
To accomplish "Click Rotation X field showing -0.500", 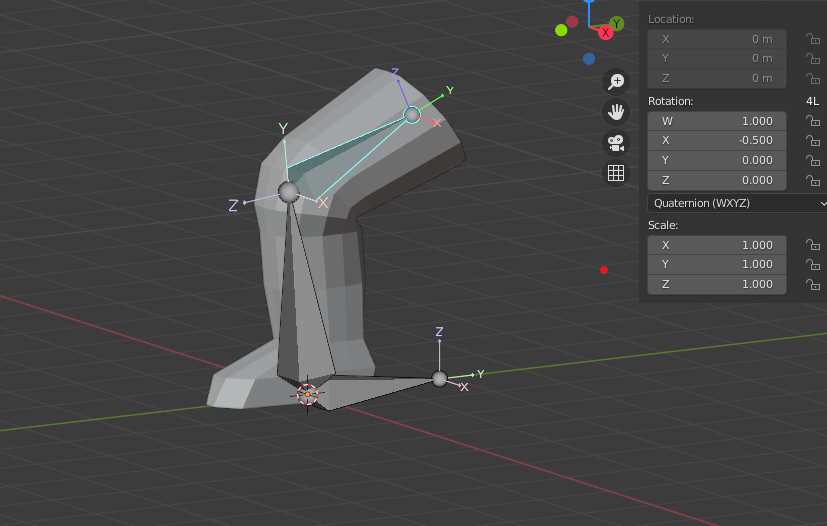I will click(717, 141).
